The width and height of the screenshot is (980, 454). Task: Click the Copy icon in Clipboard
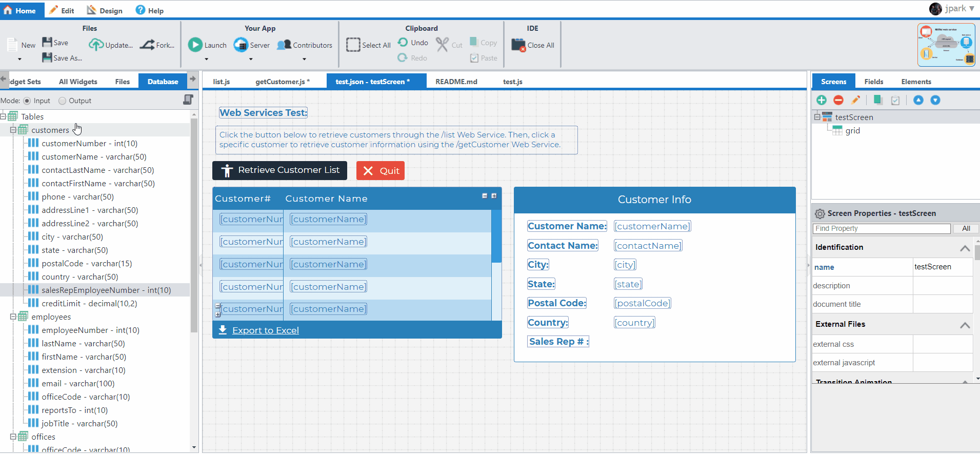click(x=474, y=42)
